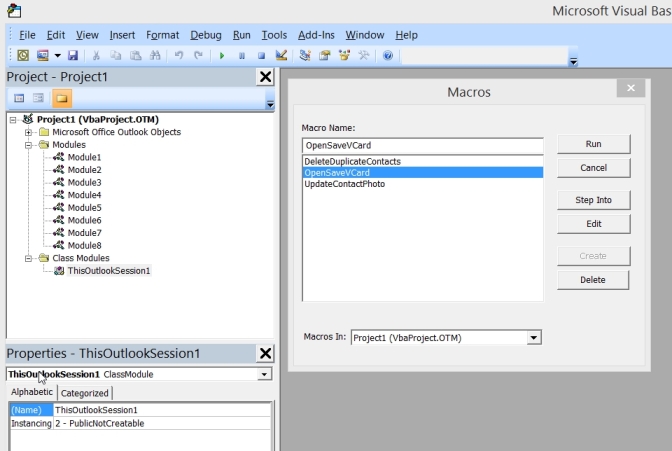
Task: Click the Break pause icon
Action: coord(242,56)
